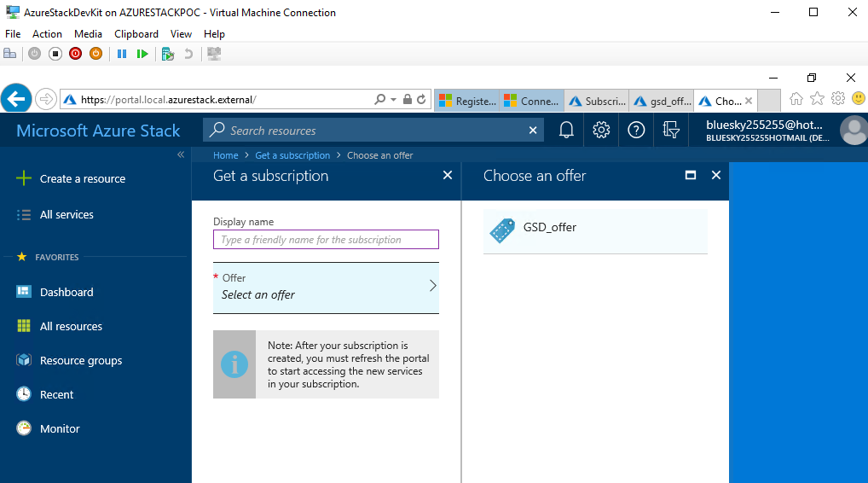
Task: Open the Help question mark icon
Action: 636,131
